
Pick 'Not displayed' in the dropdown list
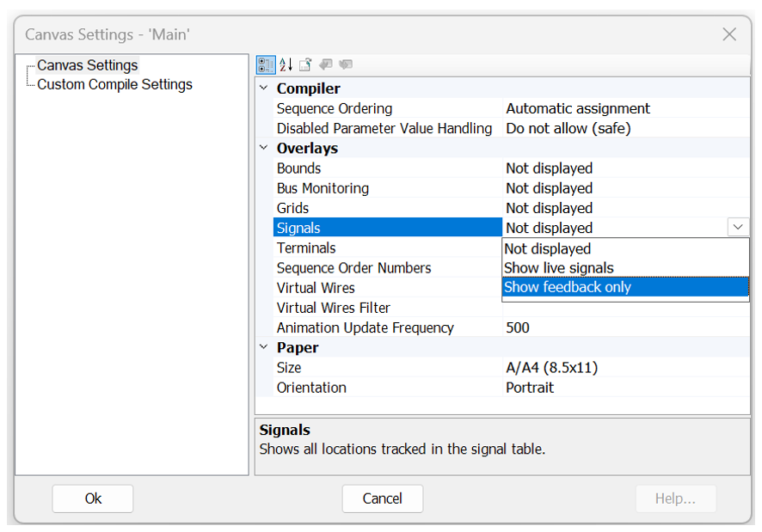tap(548, 248)
